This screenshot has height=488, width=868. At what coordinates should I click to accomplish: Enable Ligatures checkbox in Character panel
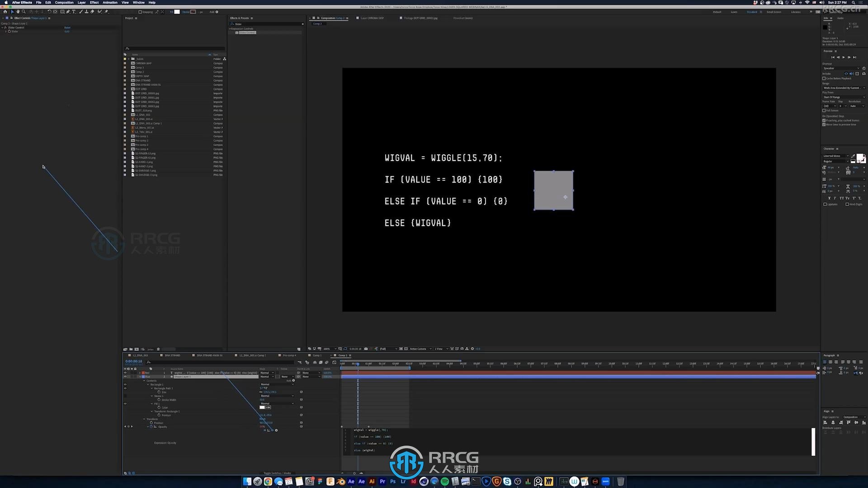(x=825, y=204)
